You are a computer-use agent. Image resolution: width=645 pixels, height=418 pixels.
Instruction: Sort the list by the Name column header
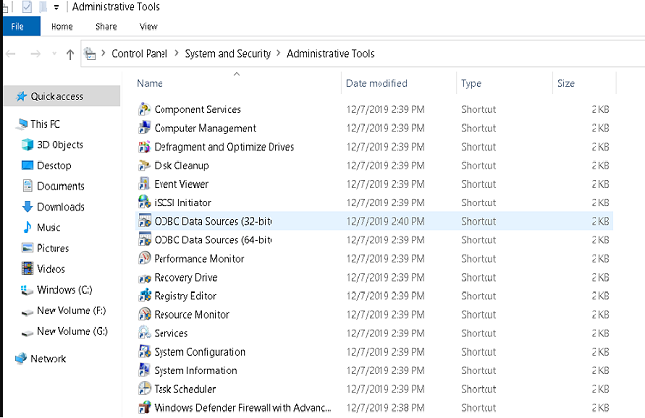point(150,83)
